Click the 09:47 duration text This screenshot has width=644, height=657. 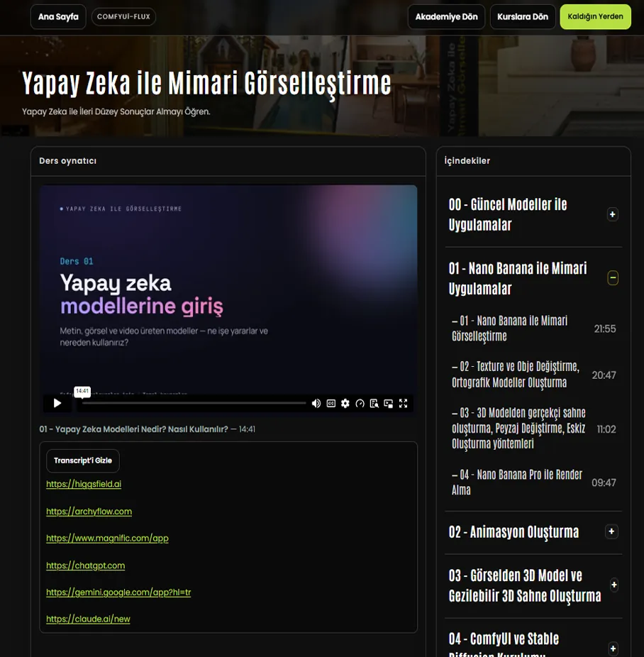coord(604,482)
